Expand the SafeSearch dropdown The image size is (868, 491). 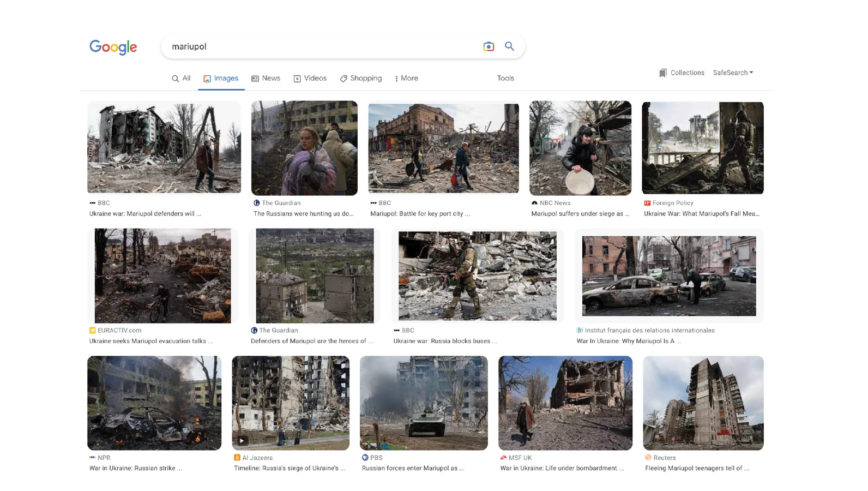pyautogui.click(x=733, y=73)
